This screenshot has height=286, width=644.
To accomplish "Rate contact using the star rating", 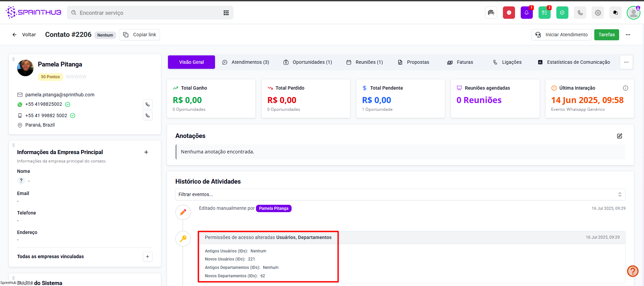I will [x=76, y=77].
